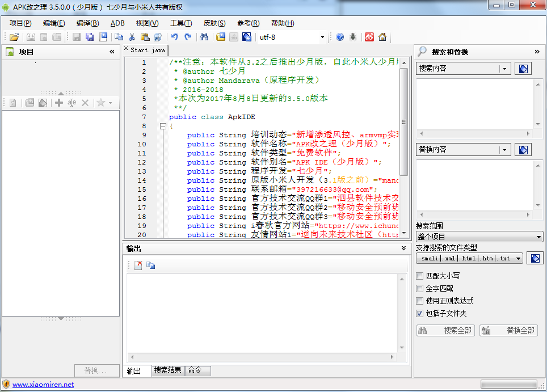The height and width of the screenshot is (392, 547).
Task: Open the 工具(T) menu
Action: 180,23
